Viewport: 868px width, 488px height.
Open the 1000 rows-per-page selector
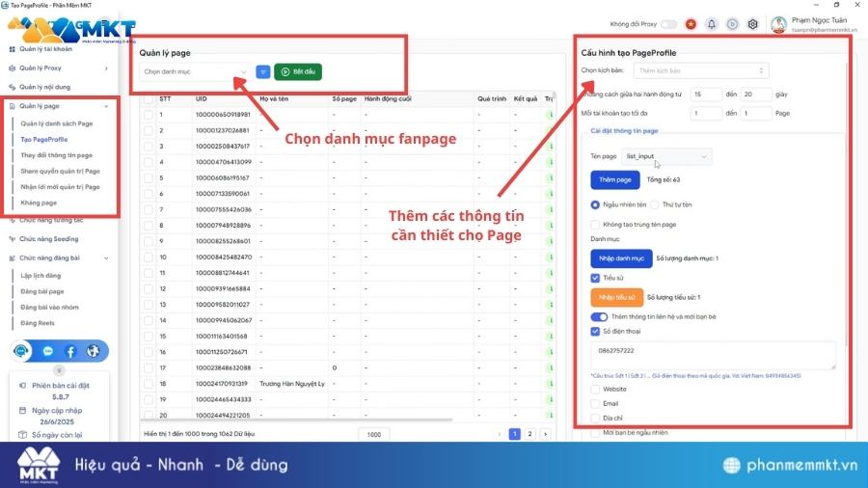pyautogui.click(x=373, y=434)
